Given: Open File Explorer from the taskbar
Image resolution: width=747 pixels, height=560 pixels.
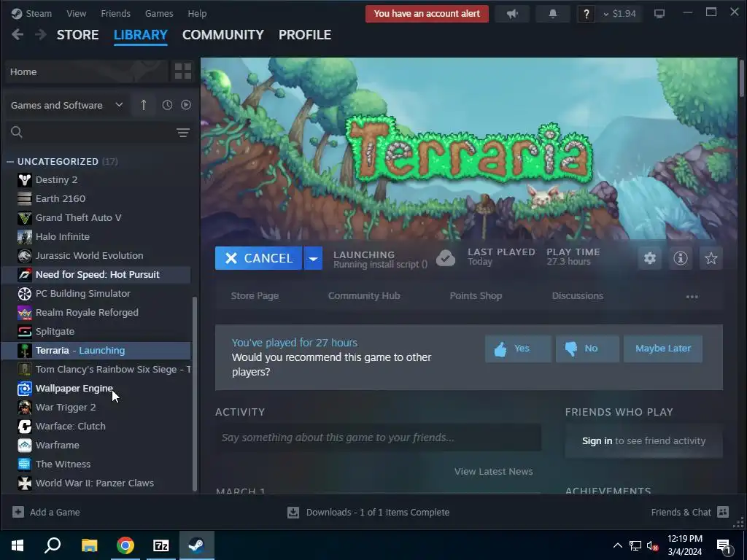Looking at the screenshot, I should (89, 545).
